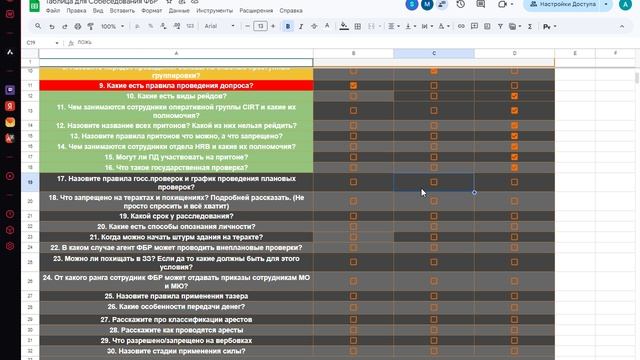640x360 pixels.
Task: Open the Arial font dropdown
Action: click(219, 26)
